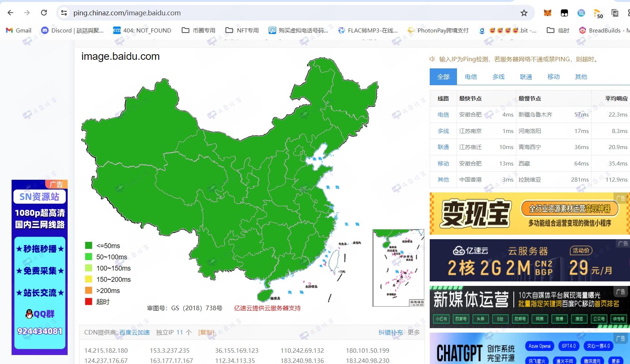
Task: Open 亿速云提供云服务器支持 link
Action: (268, 308)
